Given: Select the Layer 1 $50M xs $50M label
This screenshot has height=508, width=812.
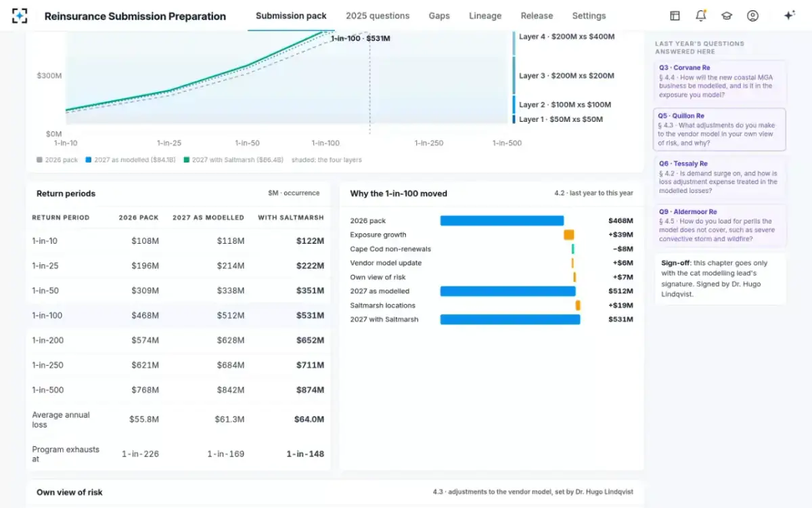Looking at the screenshot, I should point(560,119).
